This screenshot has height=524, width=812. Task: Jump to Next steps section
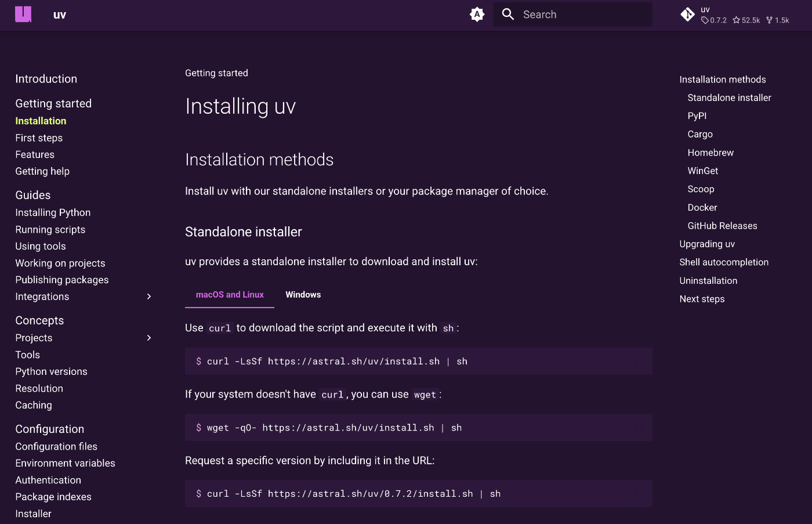pyautogui.click(x=702, y=299)
